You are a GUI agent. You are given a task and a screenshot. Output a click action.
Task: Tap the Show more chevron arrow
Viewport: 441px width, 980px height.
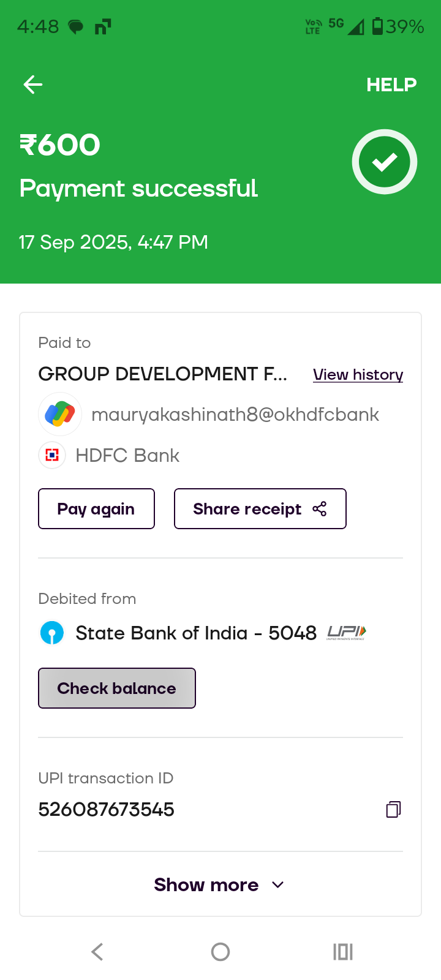click(277, 884)
